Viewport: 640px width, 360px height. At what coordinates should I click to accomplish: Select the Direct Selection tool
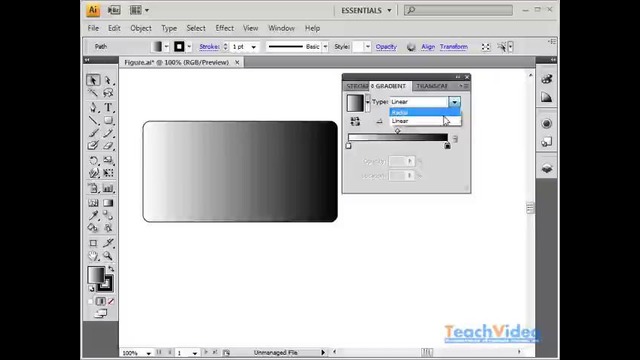(x=108, y=80)
